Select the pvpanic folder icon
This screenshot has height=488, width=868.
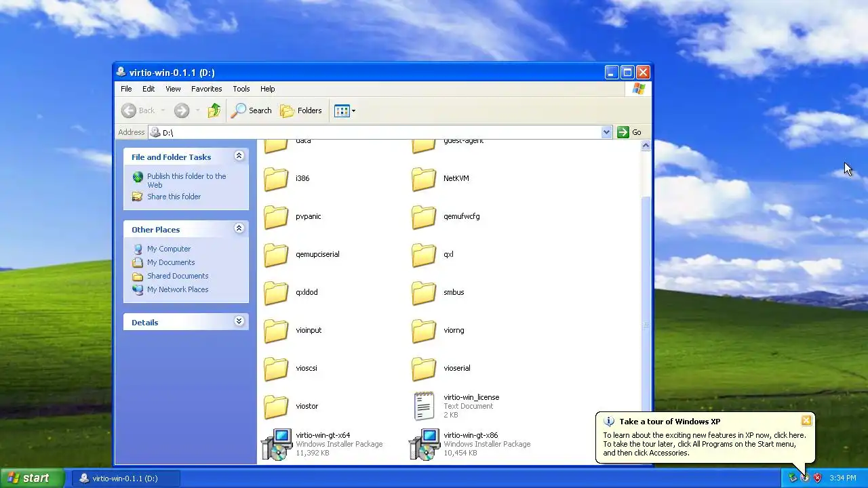[x=276, y=217]
